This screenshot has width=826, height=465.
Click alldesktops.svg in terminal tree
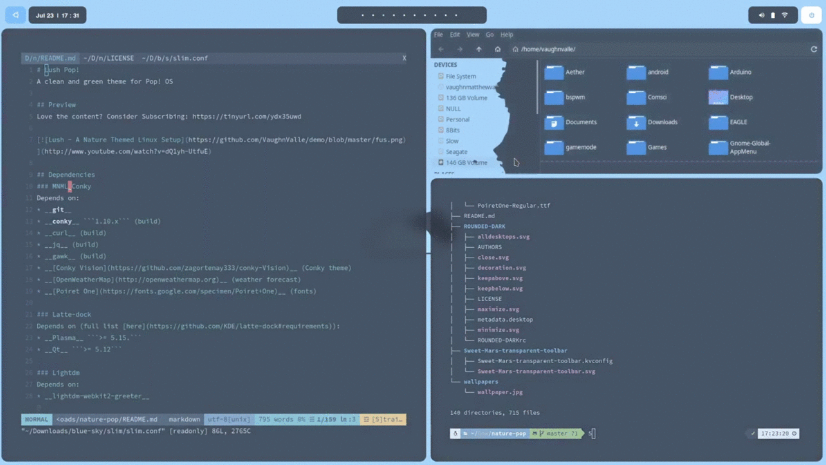pos(503,237)
